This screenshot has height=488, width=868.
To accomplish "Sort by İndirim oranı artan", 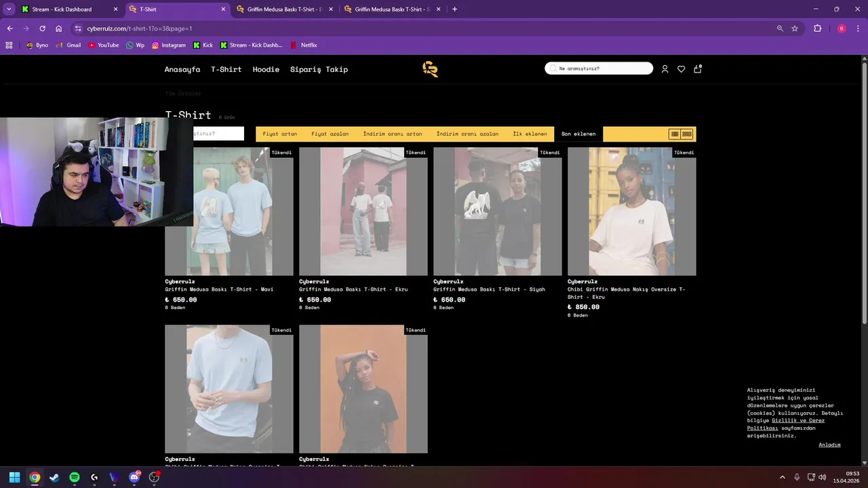I will click(393, 134).
